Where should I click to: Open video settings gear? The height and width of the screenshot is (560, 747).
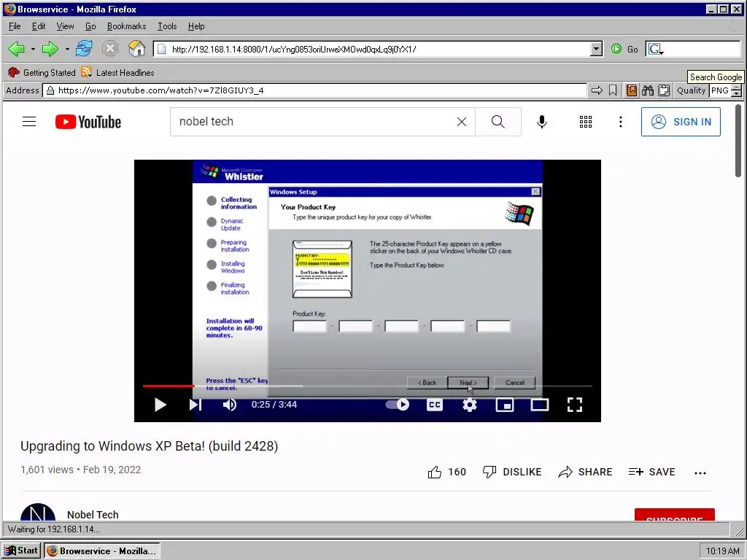coord(470,405)
